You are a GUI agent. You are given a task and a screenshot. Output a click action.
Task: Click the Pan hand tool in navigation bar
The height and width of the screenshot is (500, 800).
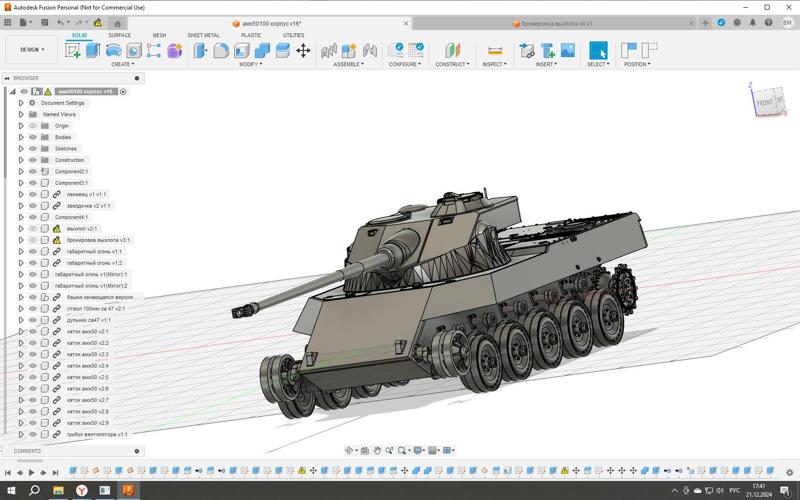(377, 450)
